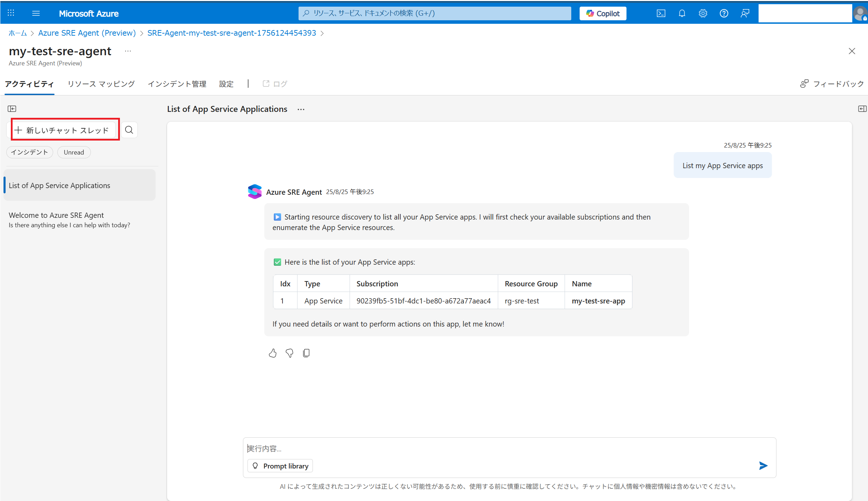Click the Name column header
868x501 pixels.
(598, 284)
